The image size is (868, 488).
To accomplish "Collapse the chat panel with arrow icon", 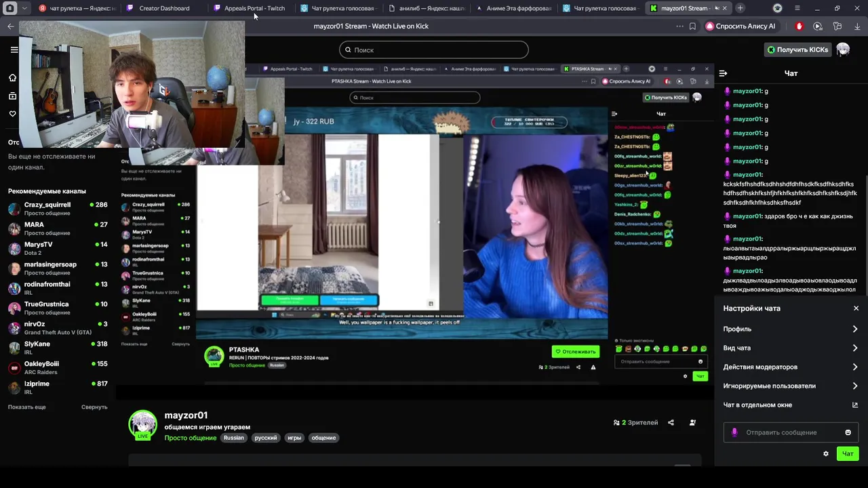I will 723,73.
